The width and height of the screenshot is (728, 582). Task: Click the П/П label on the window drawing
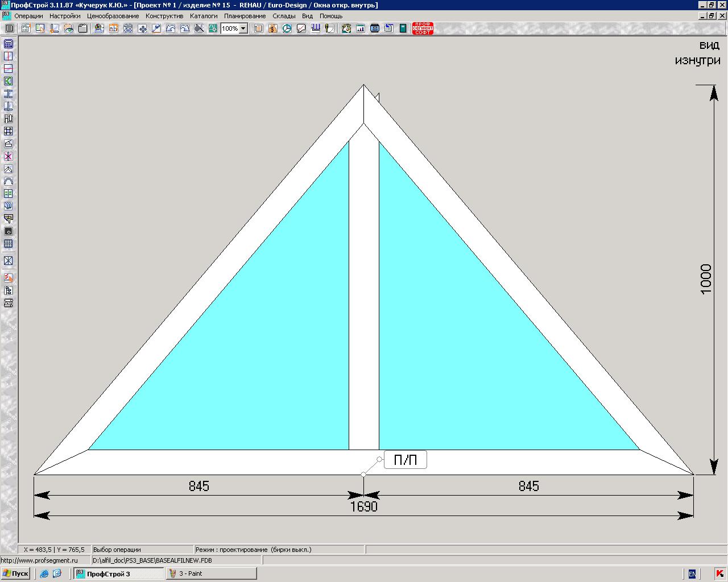point(405,460)
